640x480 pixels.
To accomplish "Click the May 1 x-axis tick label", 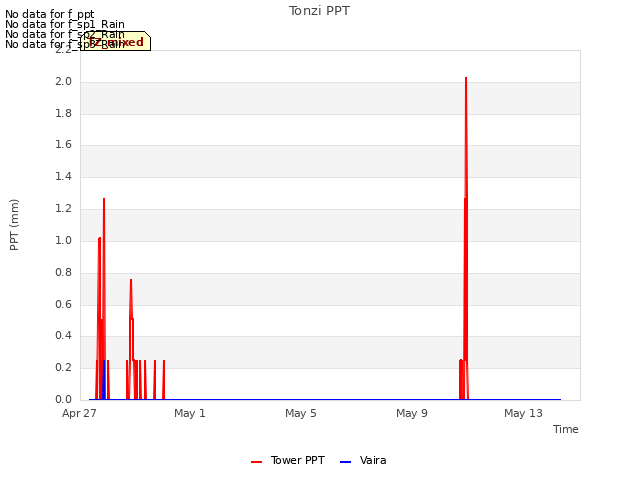I will [189, 413].
